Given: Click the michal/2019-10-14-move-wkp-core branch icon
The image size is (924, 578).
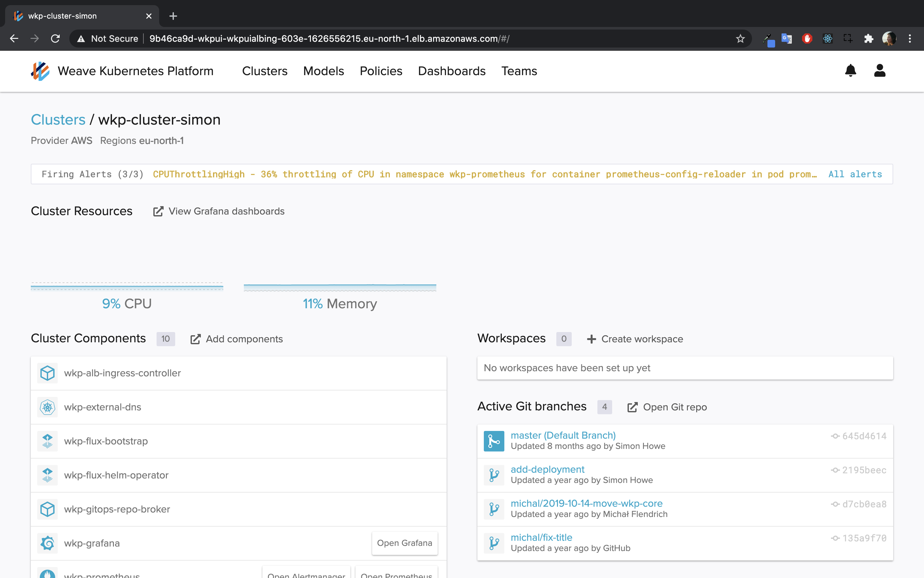Looking at the screenshot, I should pyautogui.click(x=494, y=509).
